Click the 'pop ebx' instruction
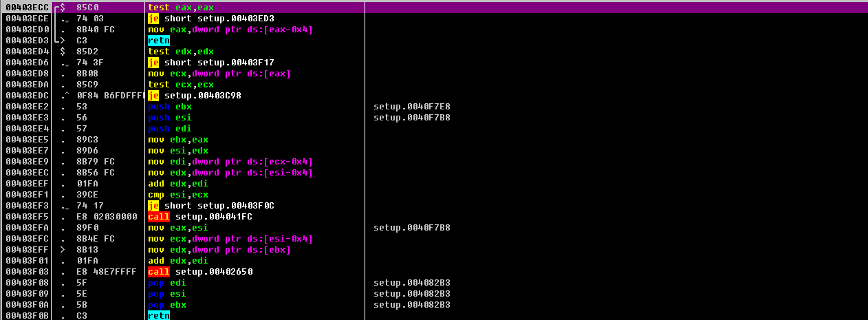This screenshot has height=320, width=868. pyautogui.click(x=167, y=305)
